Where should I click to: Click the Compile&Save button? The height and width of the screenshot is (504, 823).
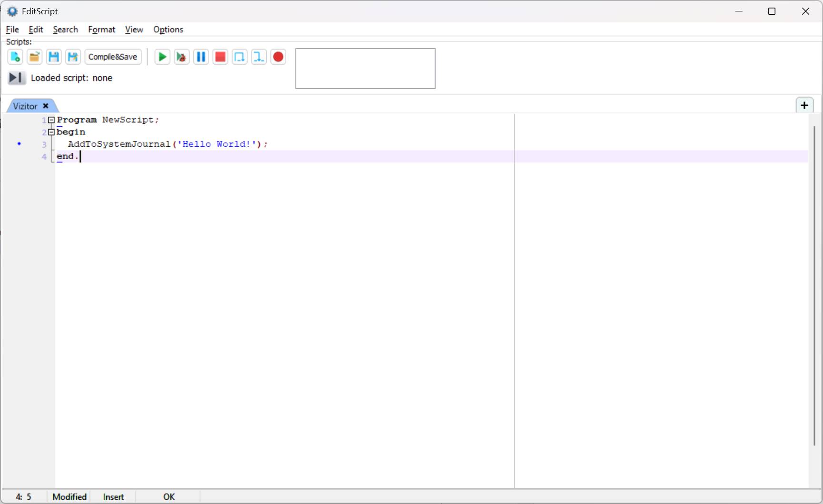[x=113, y=57]
